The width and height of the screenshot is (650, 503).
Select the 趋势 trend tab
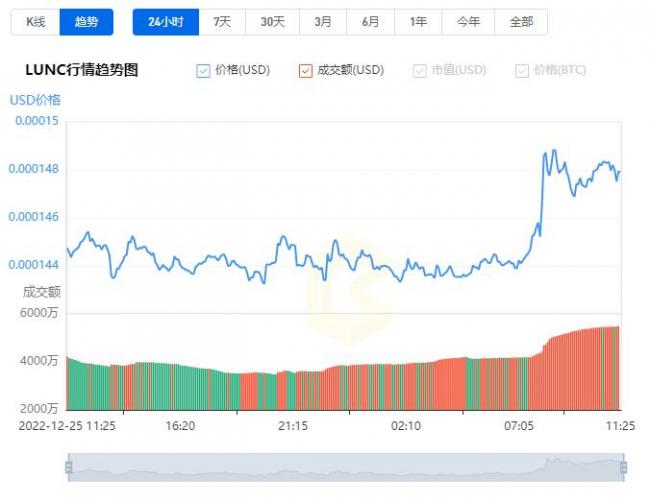[x=86, y=22]
